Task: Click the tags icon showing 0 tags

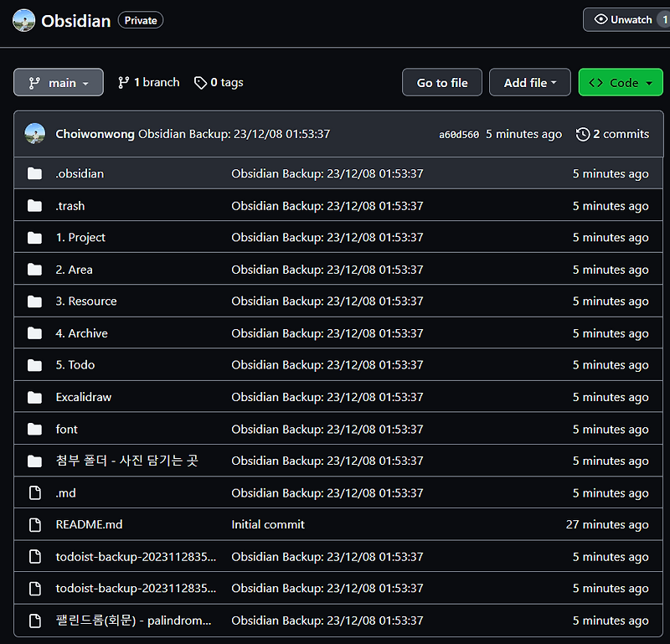Action: click(x=201, y=82)
